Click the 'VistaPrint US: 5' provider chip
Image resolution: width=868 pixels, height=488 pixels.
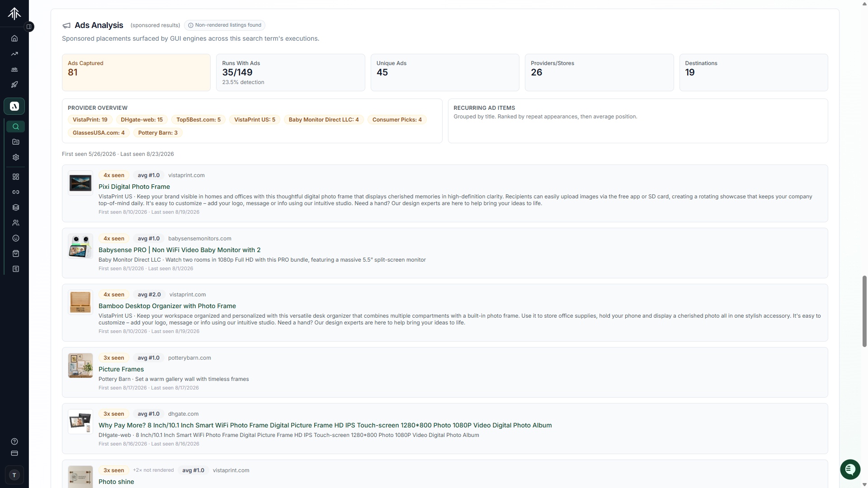255,120
